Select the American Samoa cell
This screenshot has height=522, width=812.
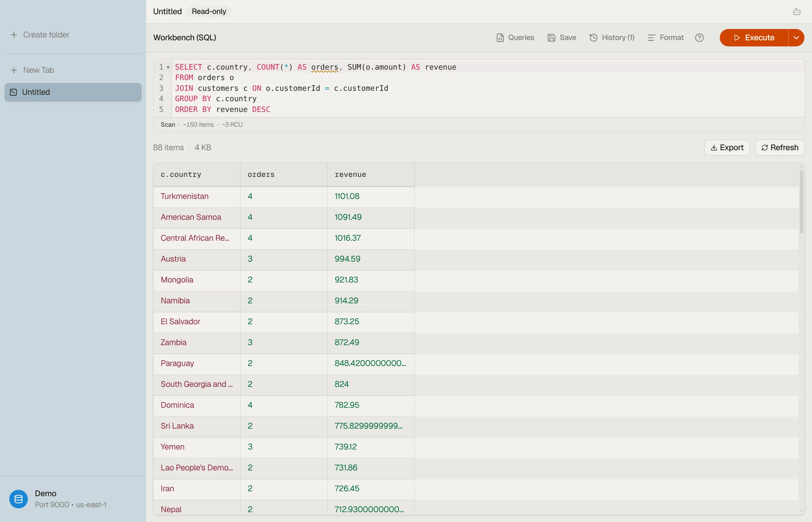click(197, 217)
